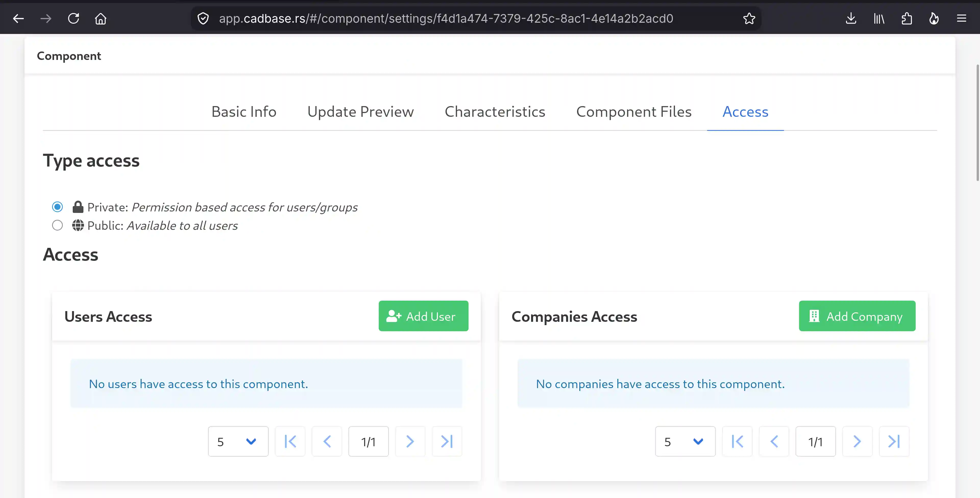Open the extensions puzzle icon

click(x=906, y=18)
